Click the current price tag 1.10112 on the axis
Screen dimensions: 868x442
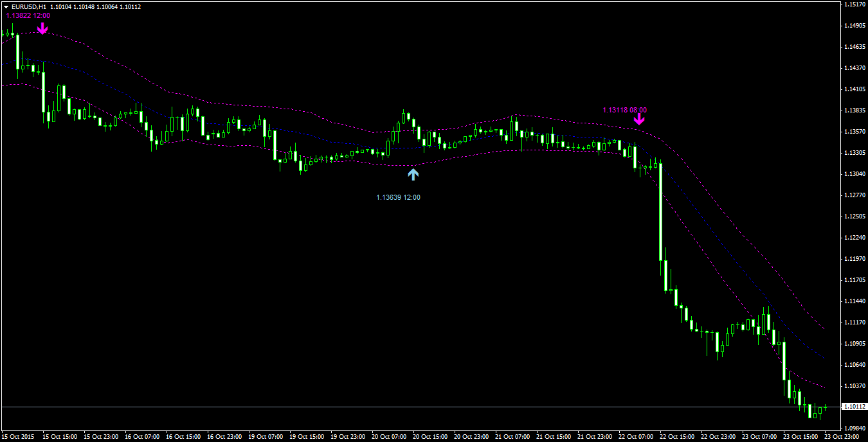coord(854,407)
